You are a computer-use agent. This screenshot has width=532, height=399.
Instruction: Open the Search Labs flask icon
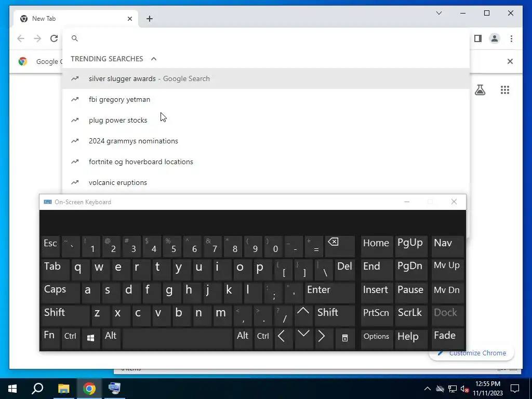tap(480, 90)
